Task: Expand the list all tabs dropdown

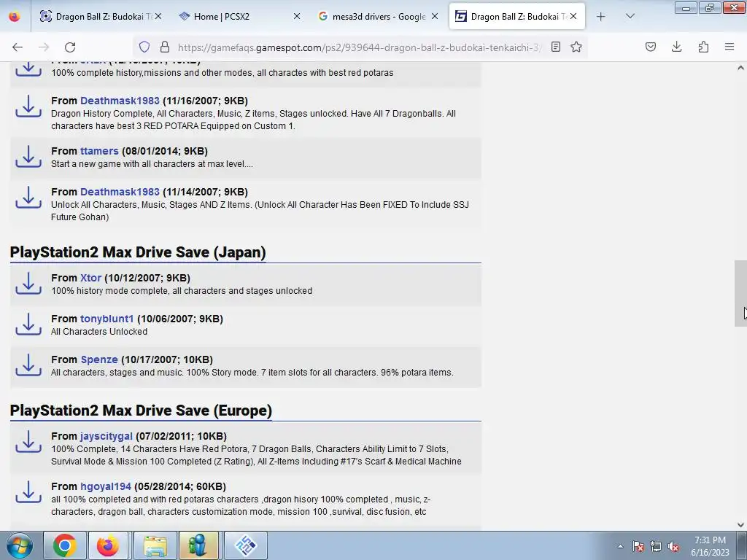Action: [x=630, y=16]
